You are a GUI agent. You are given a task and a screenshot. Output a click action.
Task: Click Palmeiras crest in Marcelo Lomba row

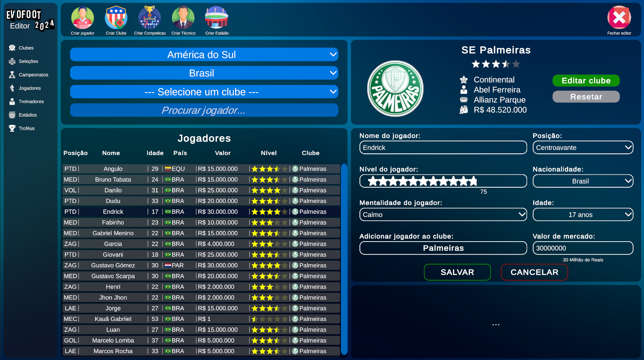coord(295,340)
